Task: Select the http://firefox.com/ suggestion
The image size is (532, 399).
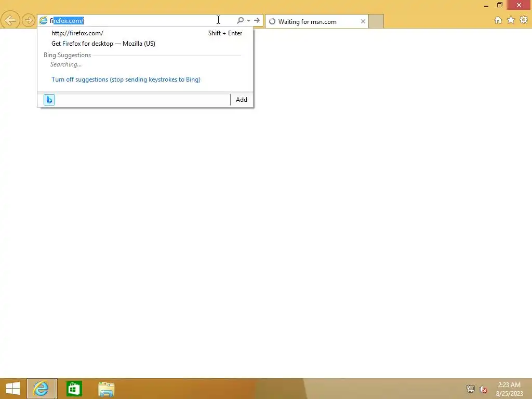Action: (x=145, y=33)
